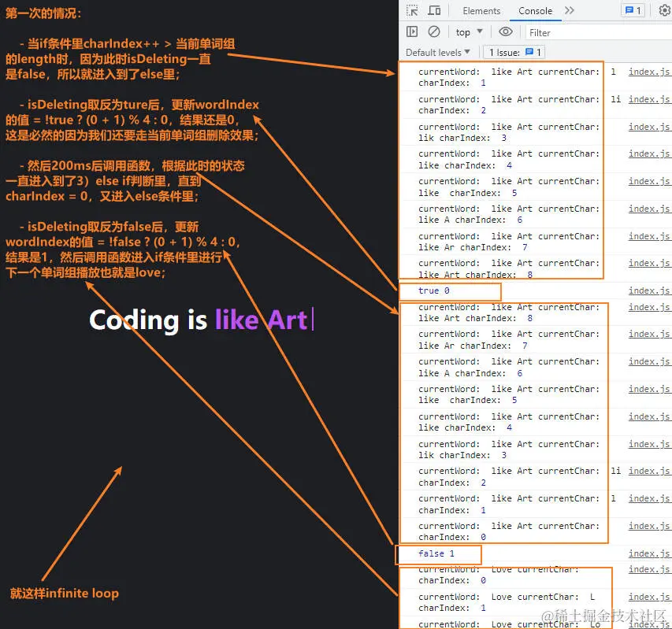Open the '1 Issue' notification button
This screenshot has height=629, width=672.
[513, 51]
